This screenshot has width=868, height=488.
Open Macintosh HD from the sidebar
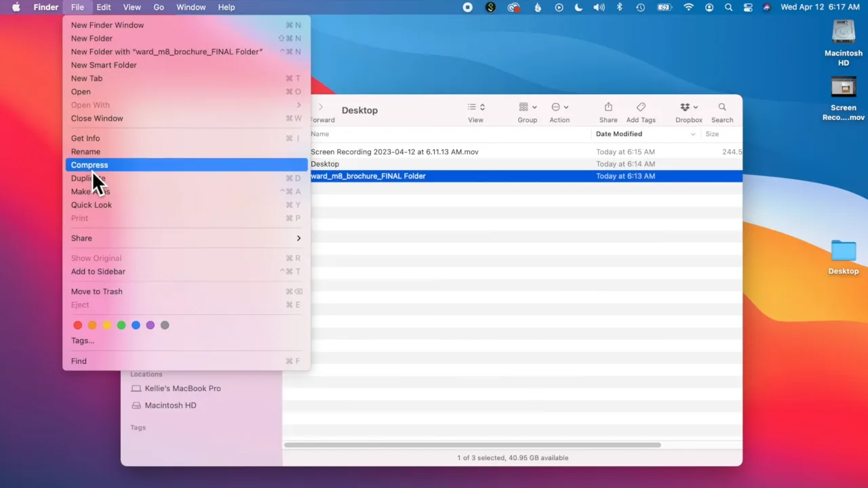click(170, 405)
